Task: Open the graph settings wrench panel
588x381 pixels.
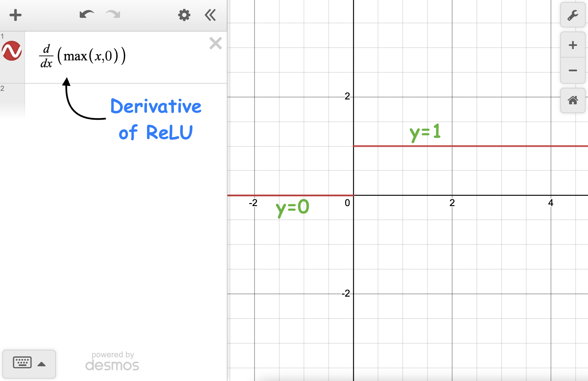Action: [572, 15]
